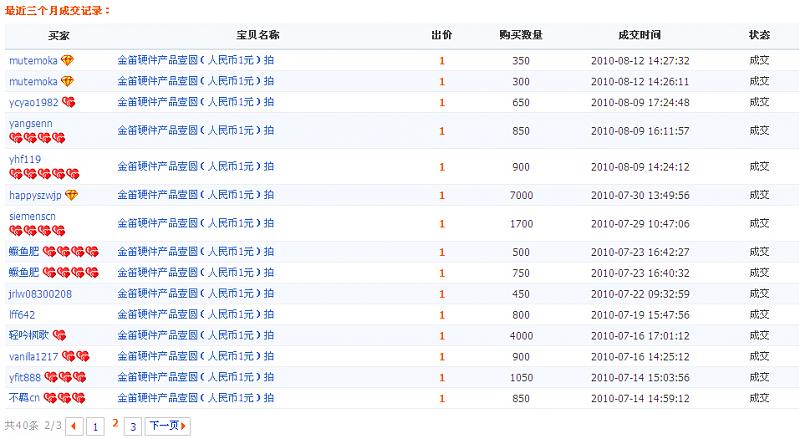Click the four-heart rating under yangsenn
The height and width of the screenshot is (439, 800).
(37, 138)
